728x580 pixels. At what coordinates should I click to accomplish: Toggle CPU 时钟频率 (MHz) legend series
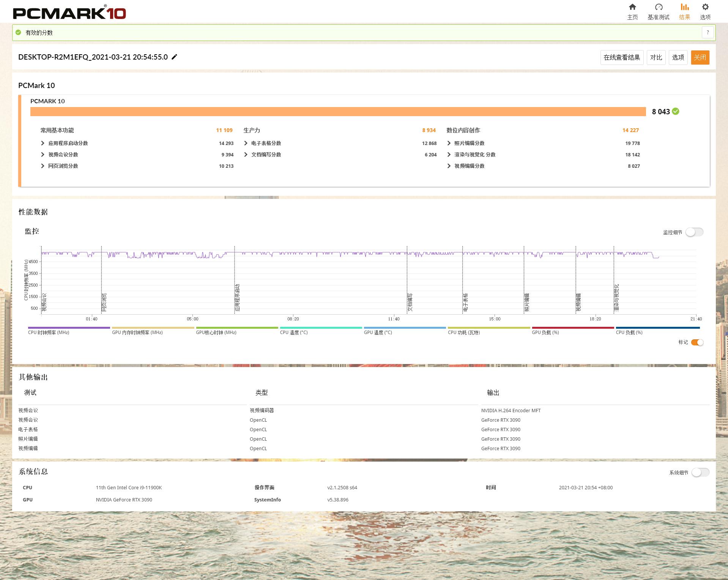point(69,331)
